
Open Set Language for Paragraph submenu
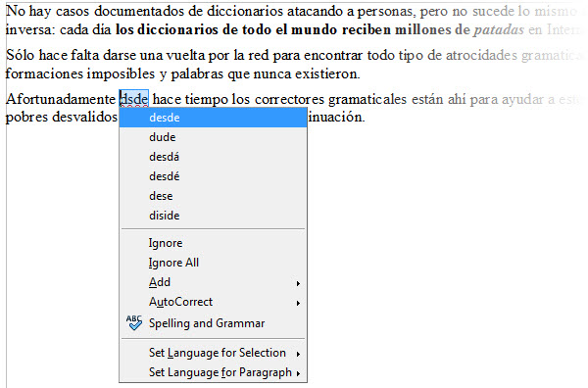(213, 372)
